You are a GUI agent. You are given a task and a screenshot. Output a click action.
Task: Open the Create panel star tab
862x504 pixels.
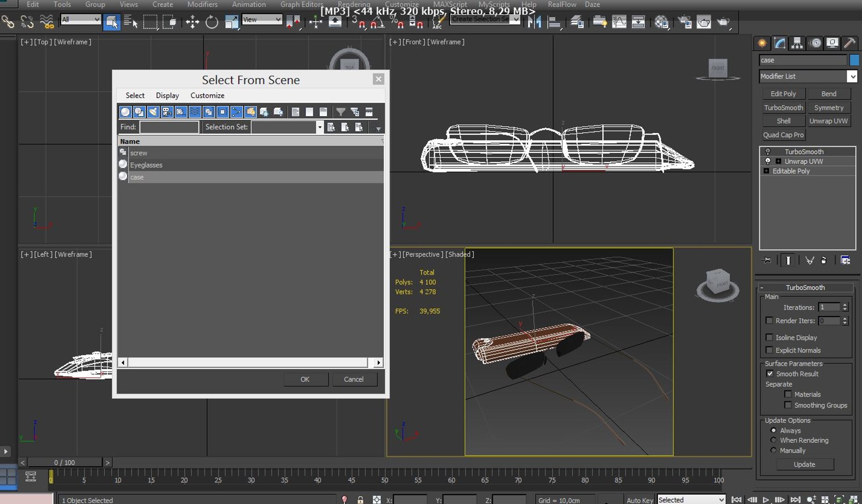tap(762, 43)
